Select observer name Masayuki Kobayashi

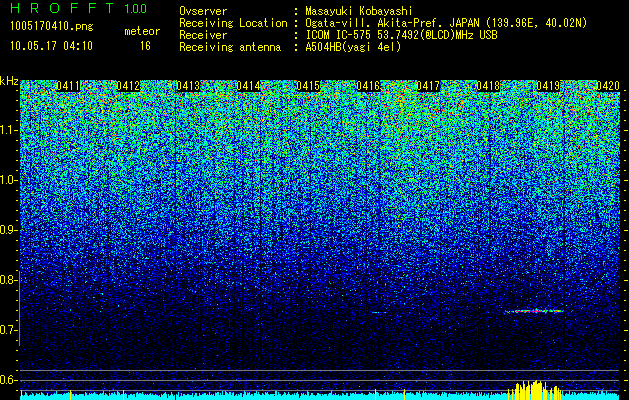359,11
